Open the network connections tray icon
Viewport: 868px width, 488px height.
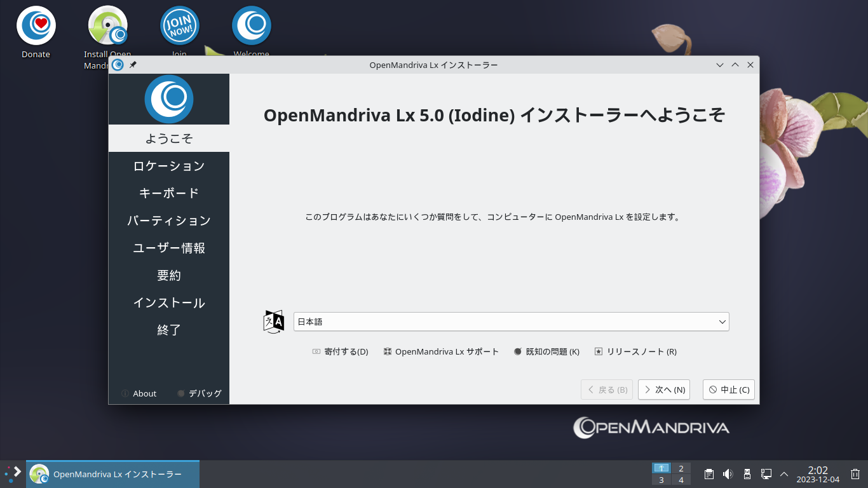(766, 474)
